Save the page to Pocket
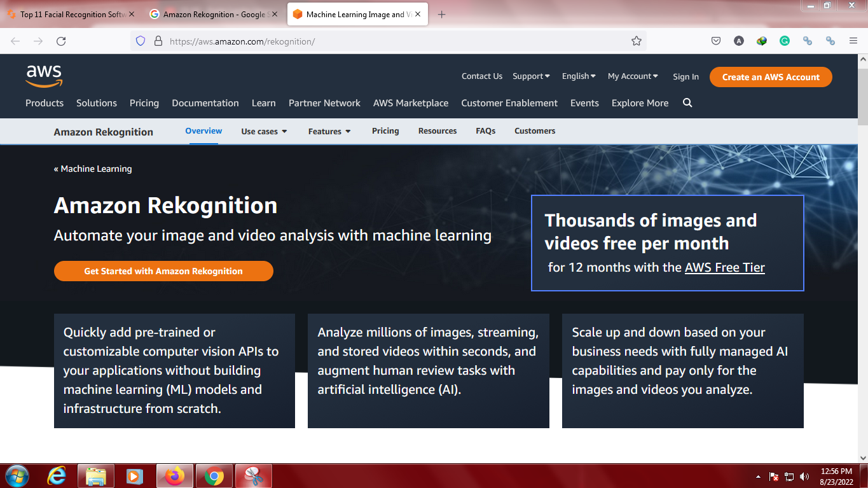The image size is (868, 488). [x=716, y=41]
